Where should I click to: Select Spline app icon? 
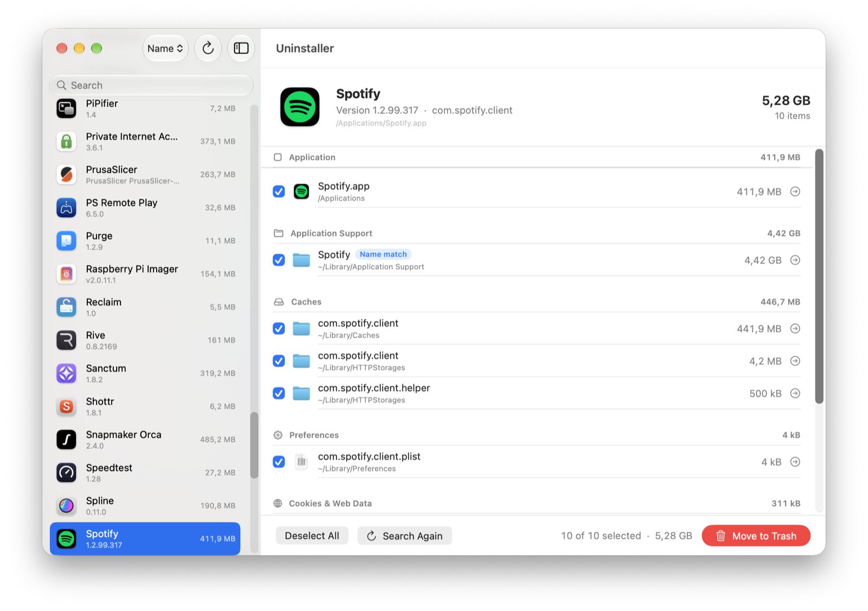67,505
